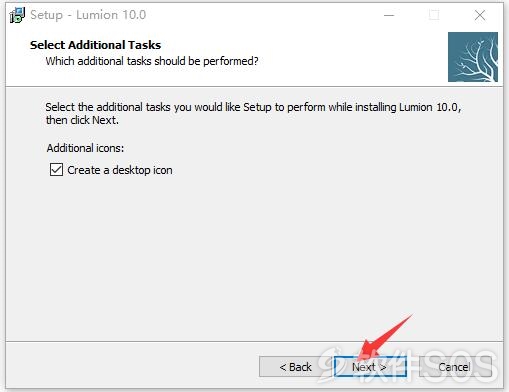Cancel the Lumion installation
The image size is (509, 392).
455,367
